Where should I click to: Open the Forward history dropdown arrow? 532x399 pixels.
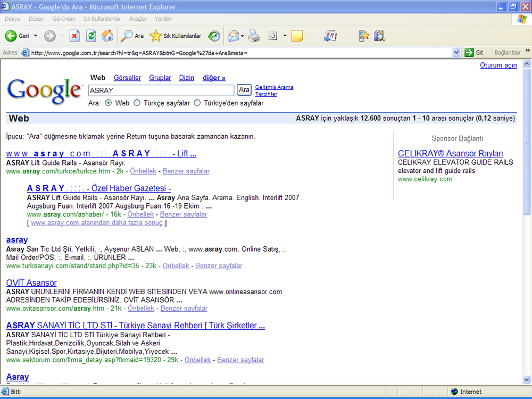pyautogui.click(x=62, y=36)
